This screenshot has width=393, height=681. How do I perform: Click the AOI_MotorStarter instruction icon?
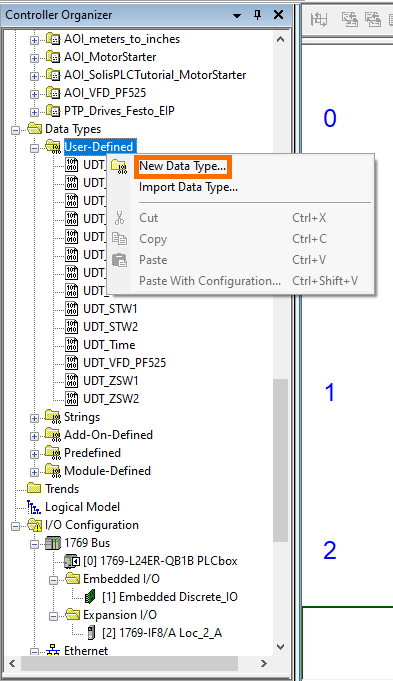click(x=53, y=57)
